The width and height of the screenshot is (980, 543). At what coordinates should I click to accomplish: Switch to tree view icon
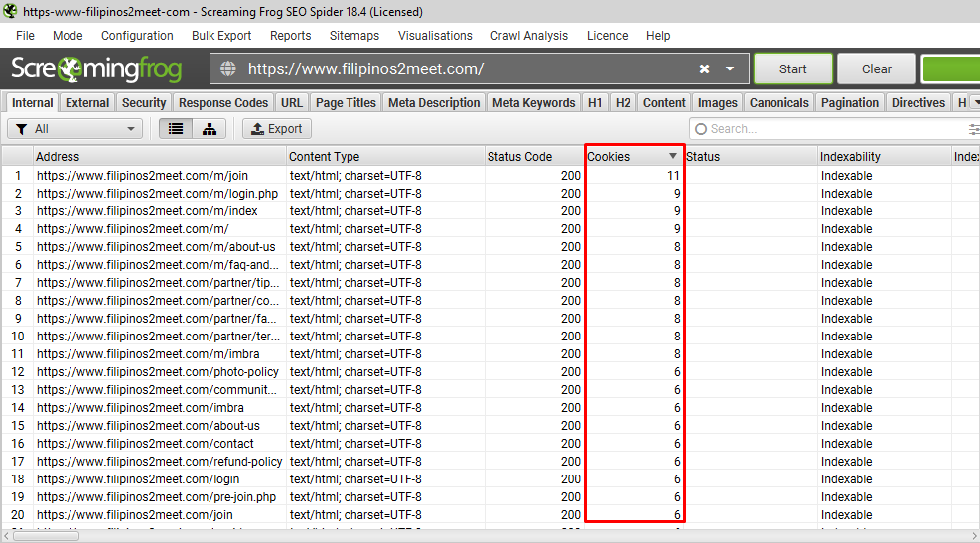pyautogui.click(x=210, y=129)
